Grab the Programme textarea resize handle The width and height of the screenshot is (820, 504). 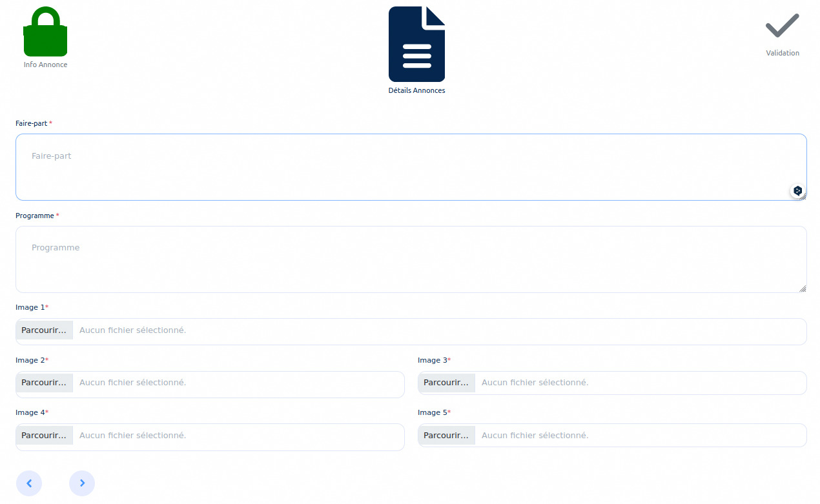point(803,289)
